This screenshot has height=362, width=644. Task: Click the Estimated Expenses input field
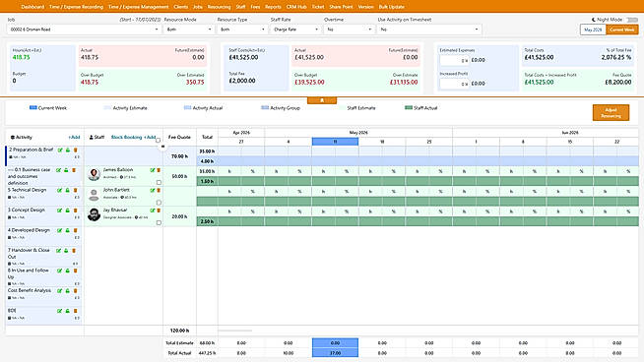pos(454,60)
